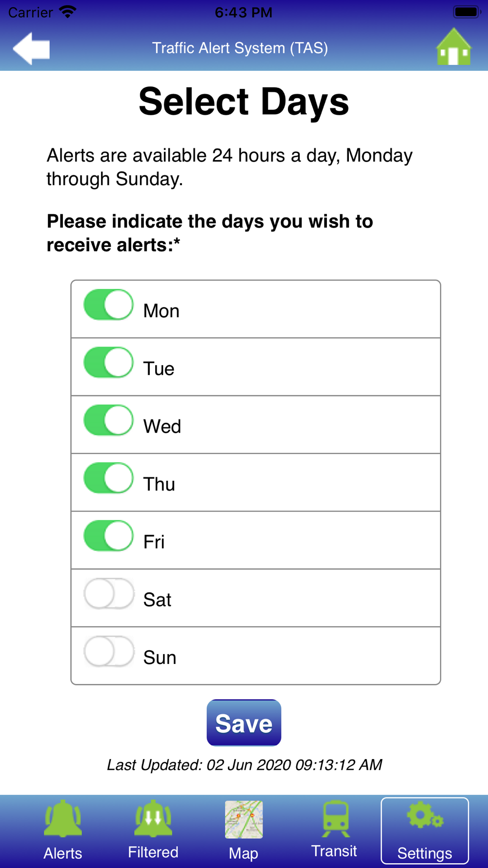Tap the Traffic Alert System (TAS) title

click(x=240, y=48)
